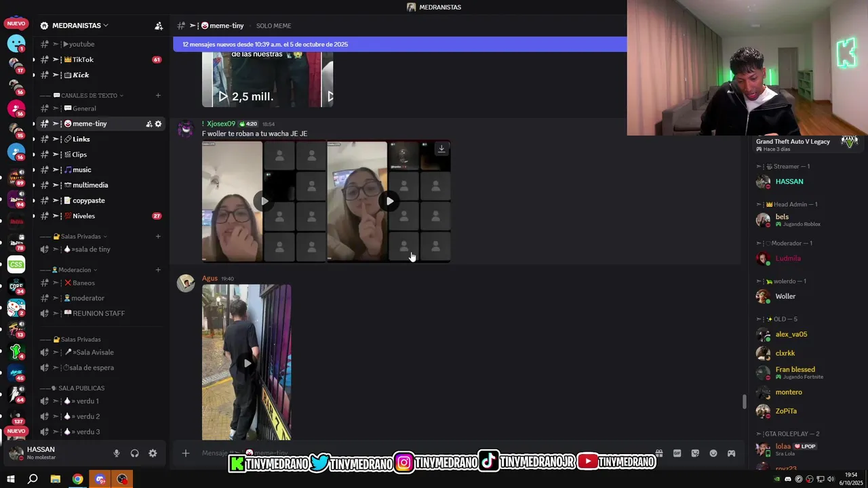The height and width of the screenshot is (488, 868).
Task: Open File Explorer from the taskbar
Action: click(x=56, y=479)
